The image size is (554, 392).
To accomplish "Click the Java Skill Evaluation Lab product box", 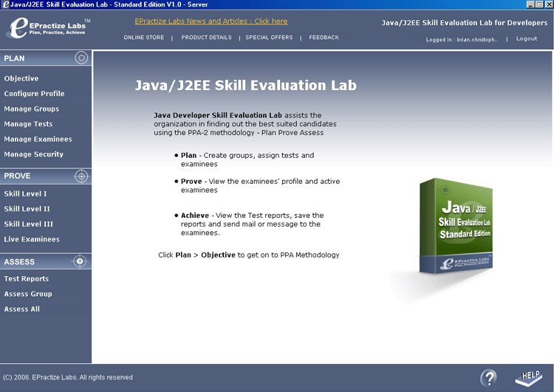I will pos(456,226).
